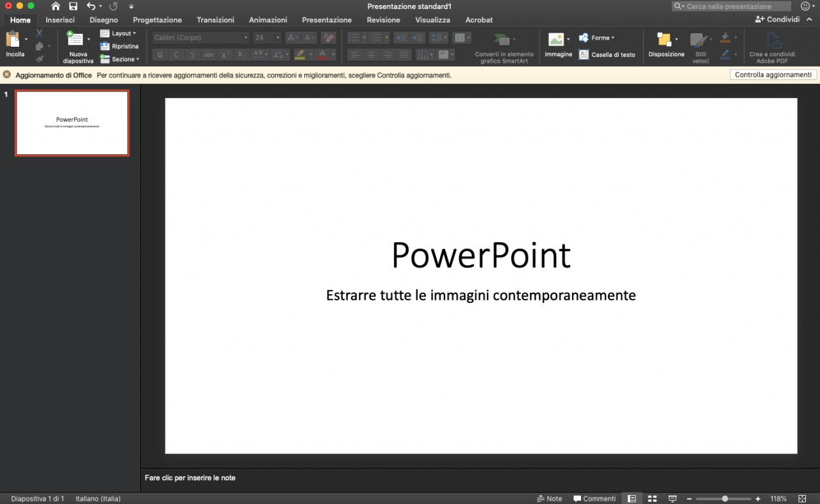Viewport: 820px width, 504px height.
Task: Open the Disposizione arrange dropdown
Action: click(x=666, y=44)
